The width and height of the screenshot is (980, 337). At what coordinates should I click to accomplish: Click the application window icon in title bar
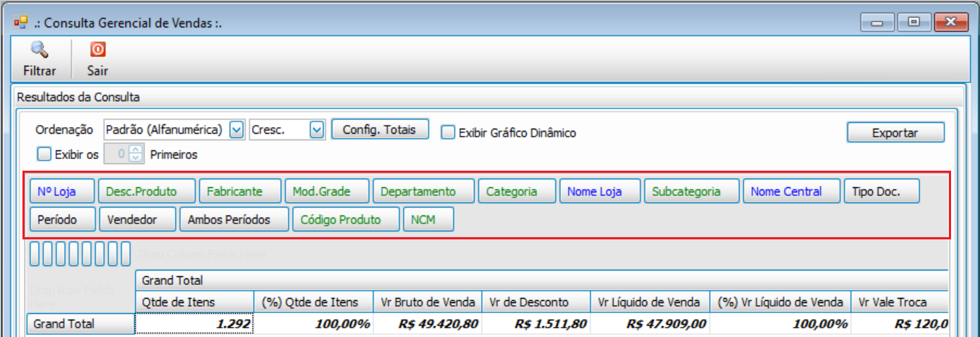[x=20, y=22]
